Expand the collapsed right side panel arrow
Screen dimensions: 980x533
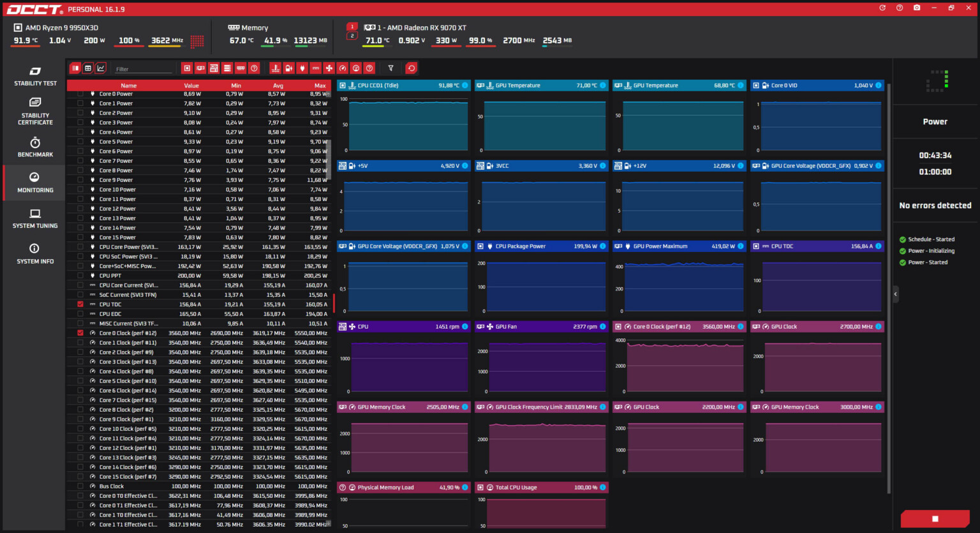(x=895, y=294)
